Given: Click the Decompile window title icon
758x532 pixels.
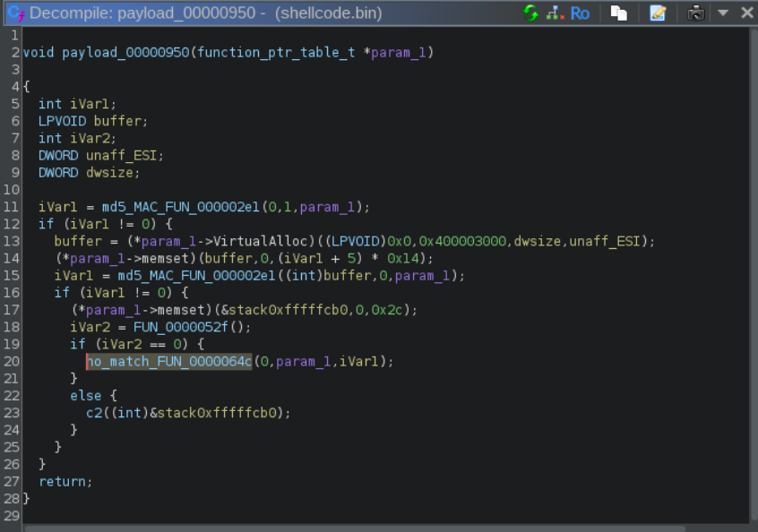Looking at the screenshot, I should 15,13.
